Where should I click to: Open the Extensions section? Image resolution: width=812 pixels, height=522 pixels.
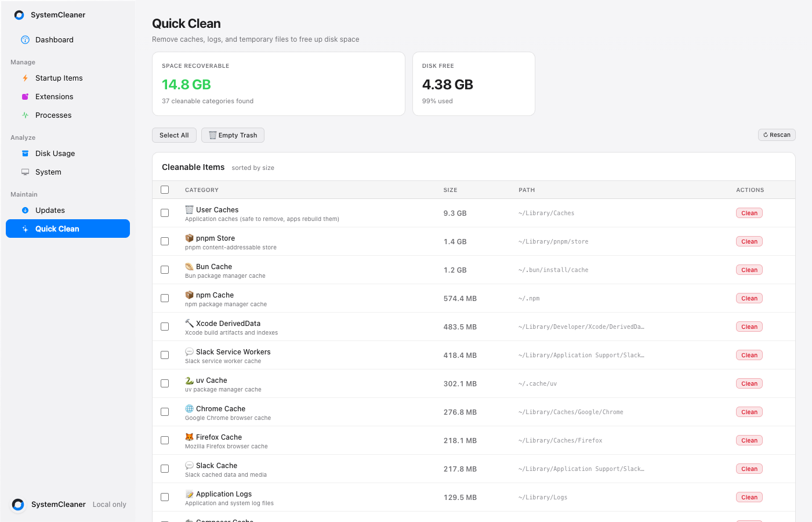[x=68, y=97]
